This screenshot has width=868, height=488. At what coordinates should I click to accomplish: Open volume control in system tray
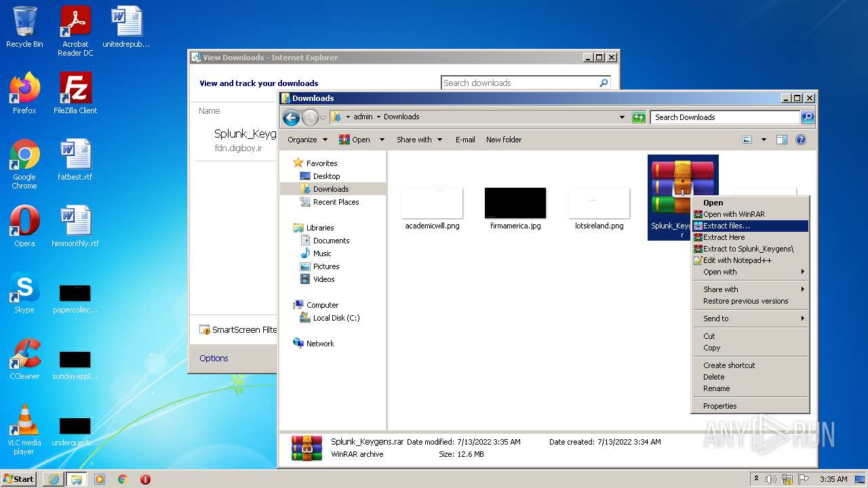[771, 479]
